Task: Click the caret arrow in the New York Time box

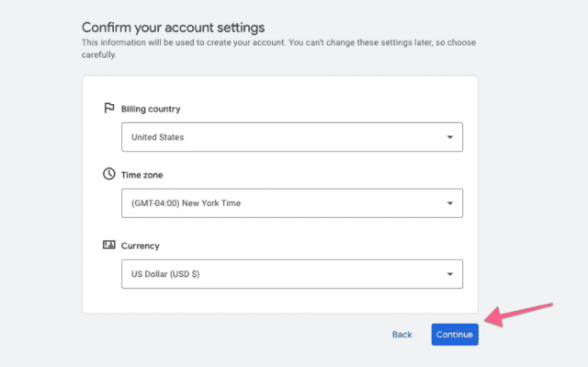Action: point(449,203)
